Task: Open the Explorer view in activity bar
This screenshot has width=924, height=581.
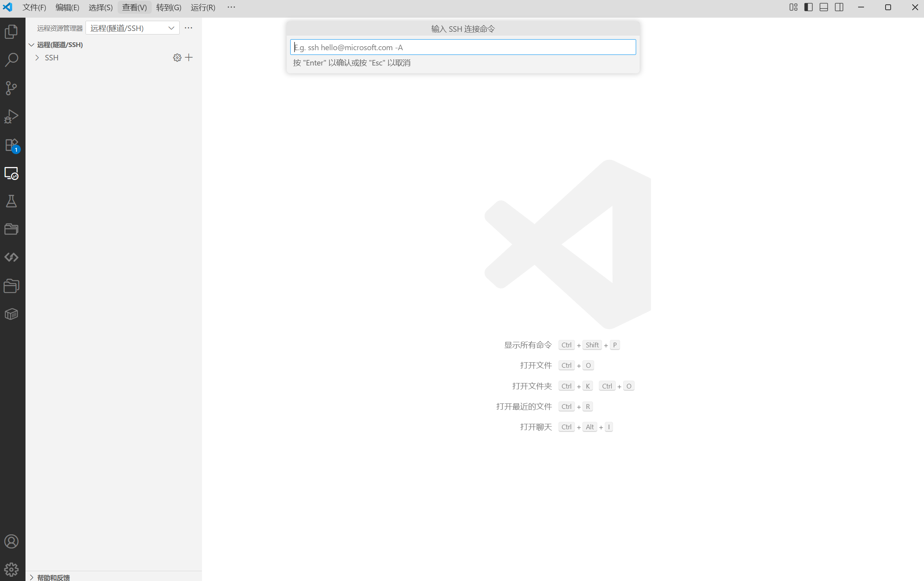Action: coord(11,31)
